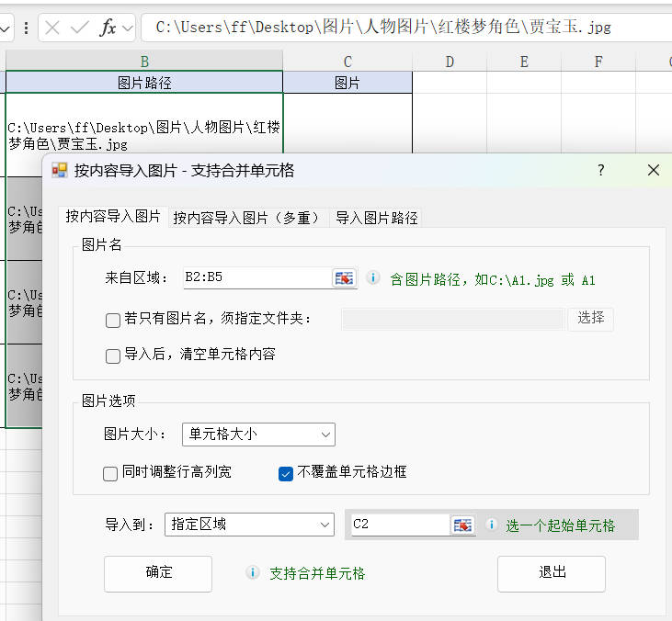Click the info icon beside 支持合并单元格
672x621 pixels.
point(253,573)
